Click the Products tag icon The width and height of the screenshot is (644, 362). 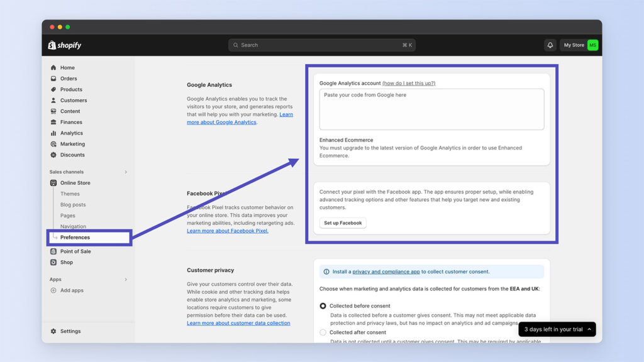click(53, 89)
